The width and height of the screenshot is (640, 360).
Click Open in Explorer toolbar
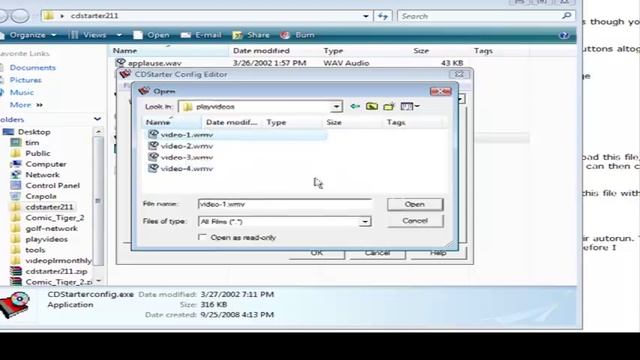151,35
